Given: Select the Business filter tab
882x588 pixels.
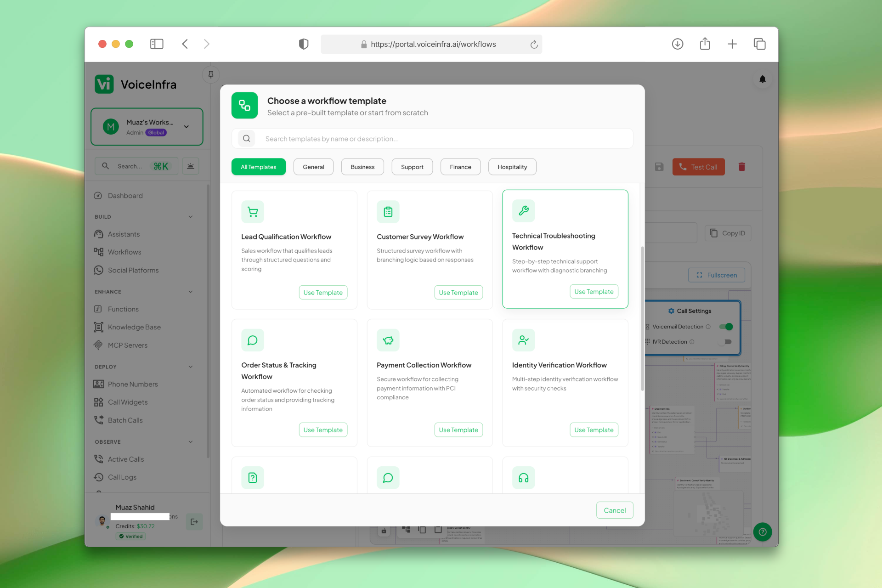Looking at the screenshot, I should 362,167.
